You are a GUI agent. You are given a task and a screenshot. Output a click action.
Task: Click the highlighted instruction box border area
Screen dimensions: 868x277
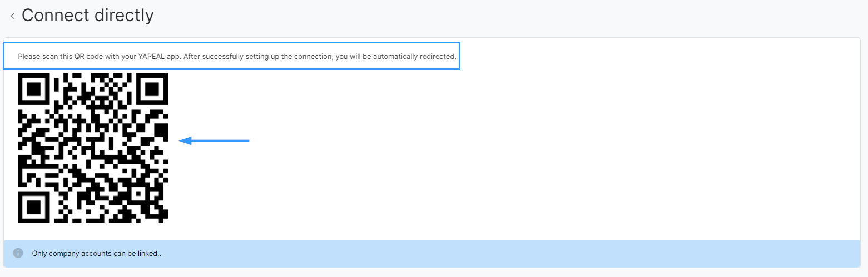pyautogui.click(x=232, y=43)
